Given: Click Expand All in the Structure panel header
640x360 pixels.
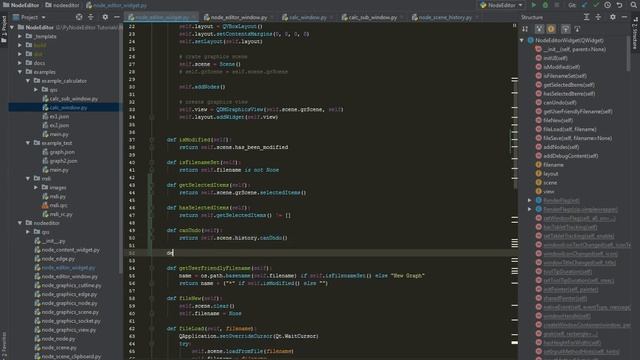Looking at the screenshot, I should point(587,17).
